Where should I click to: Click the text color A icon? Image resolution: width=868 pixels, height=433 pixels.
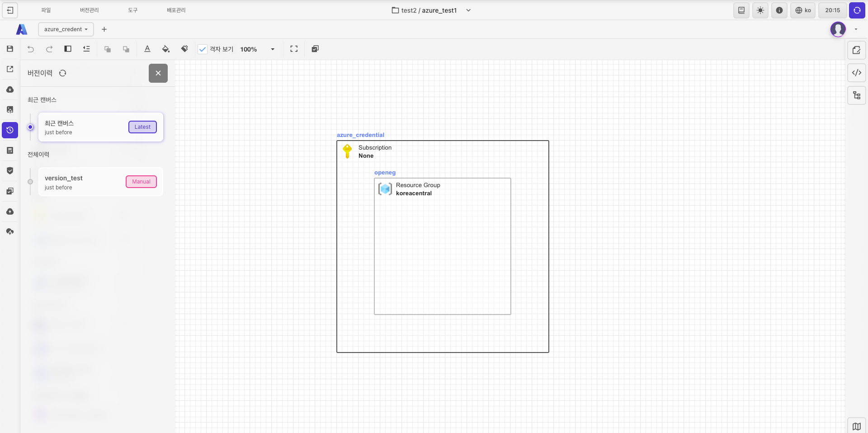[147, 49]
